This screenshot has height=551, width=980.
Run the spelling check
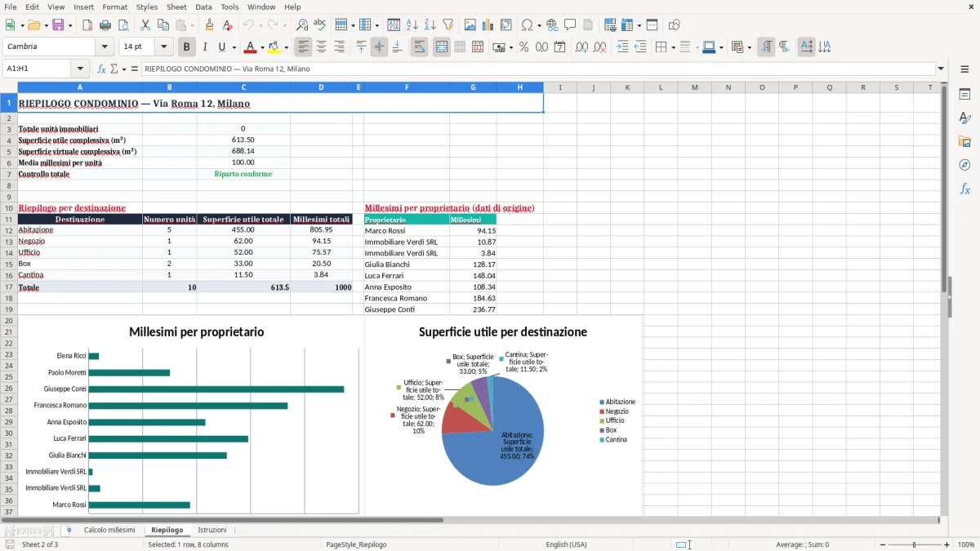point(320,25)
